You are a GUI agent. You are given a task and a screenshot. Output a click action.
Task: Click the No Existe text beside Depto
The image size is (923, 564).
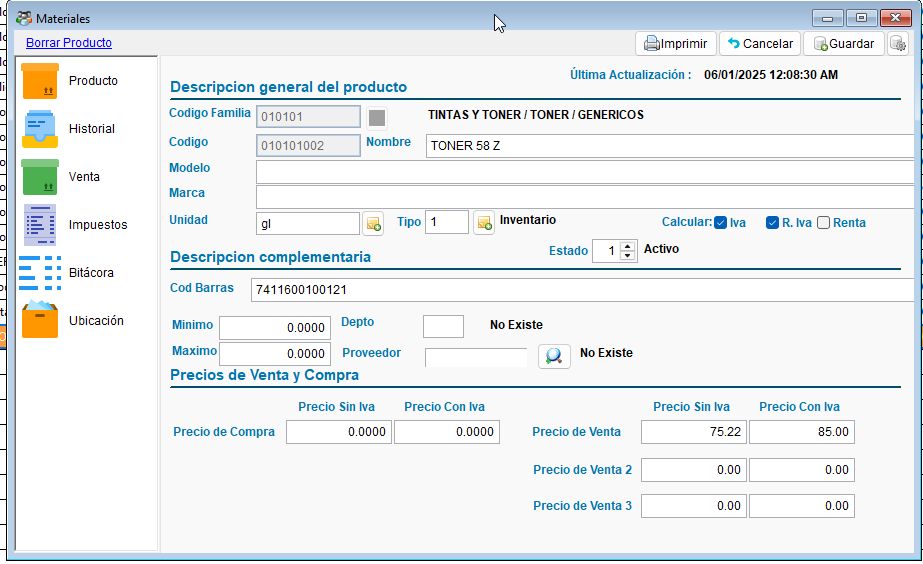(x=516, y=325)
